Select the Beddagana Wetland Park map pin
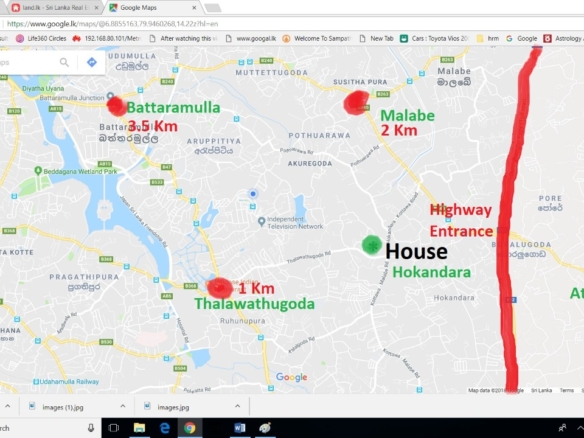Viewport: 584px width, 438px height. pos(38,171)
